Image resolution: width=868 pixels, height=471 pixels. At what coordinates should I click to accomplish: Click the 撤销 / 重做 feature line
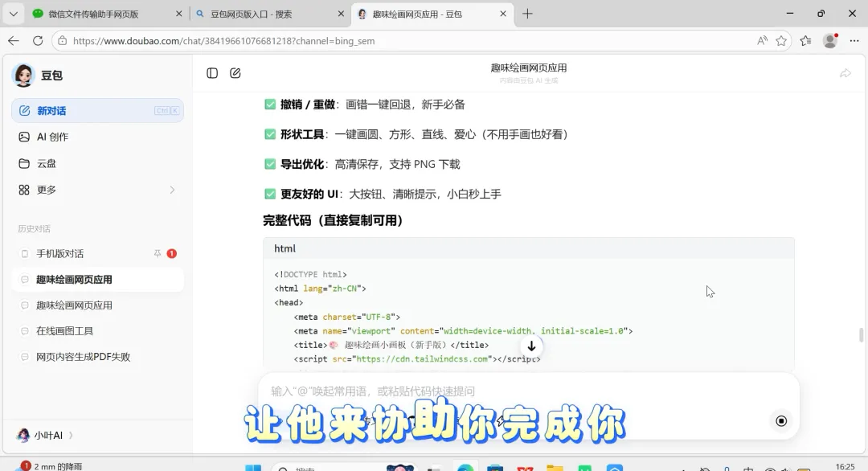365,104
